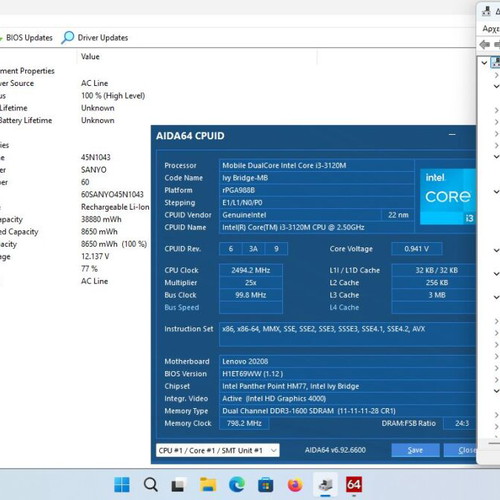Open the CPU #1 / Core #1 / SMT Unit #1 dropdown
Screen dimensions: 500x500
(218, 450)
